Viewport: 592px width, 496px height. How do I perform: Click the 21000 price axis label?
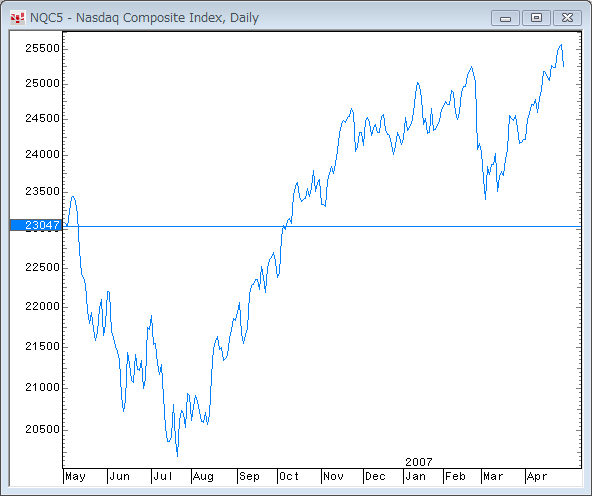point(43,387)
